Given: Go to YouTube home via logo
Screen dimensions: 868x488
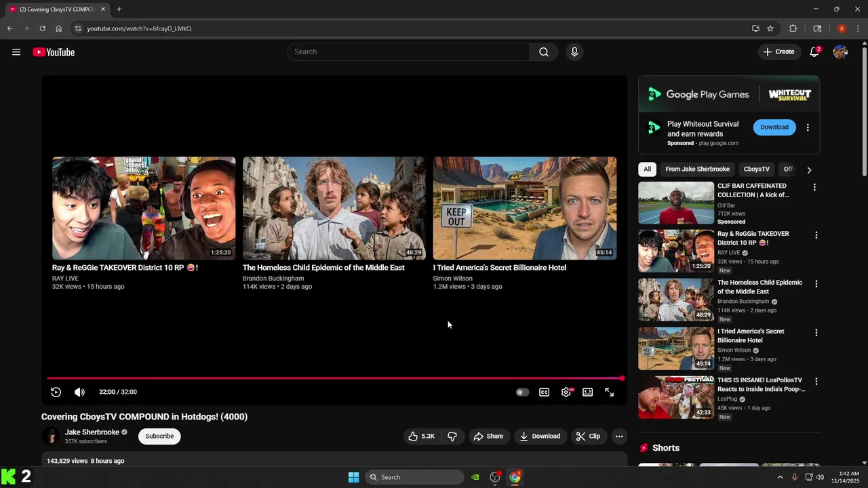Looking at the screenshot, I should pos(54,52).
